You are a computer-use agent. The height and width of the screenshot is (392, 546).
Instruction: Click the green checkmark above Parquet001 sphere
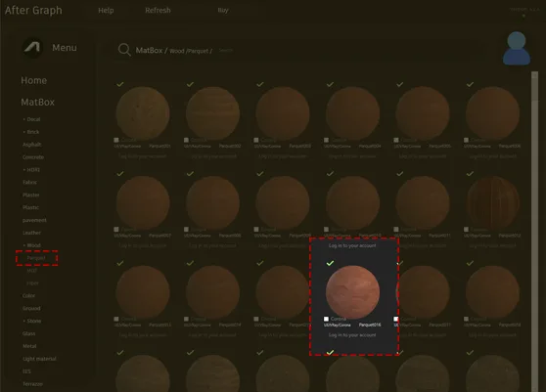120,84
